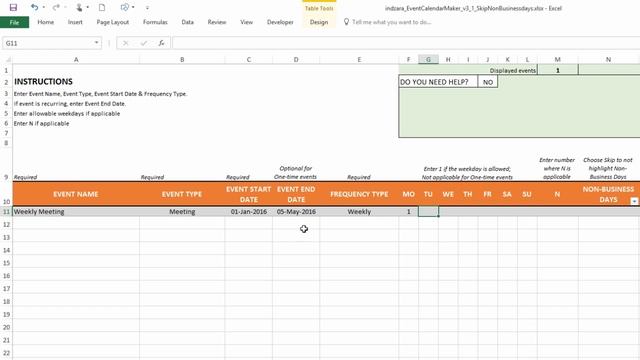
Task: Click the DO YOU NEED HELP? cell
Action: tap(438, 82)
